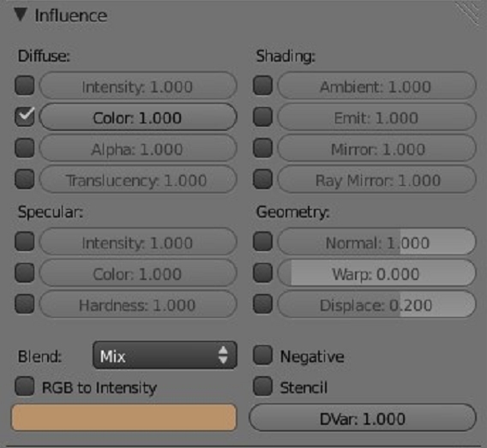Toggle the Specular Hardness checkbox

25,304
